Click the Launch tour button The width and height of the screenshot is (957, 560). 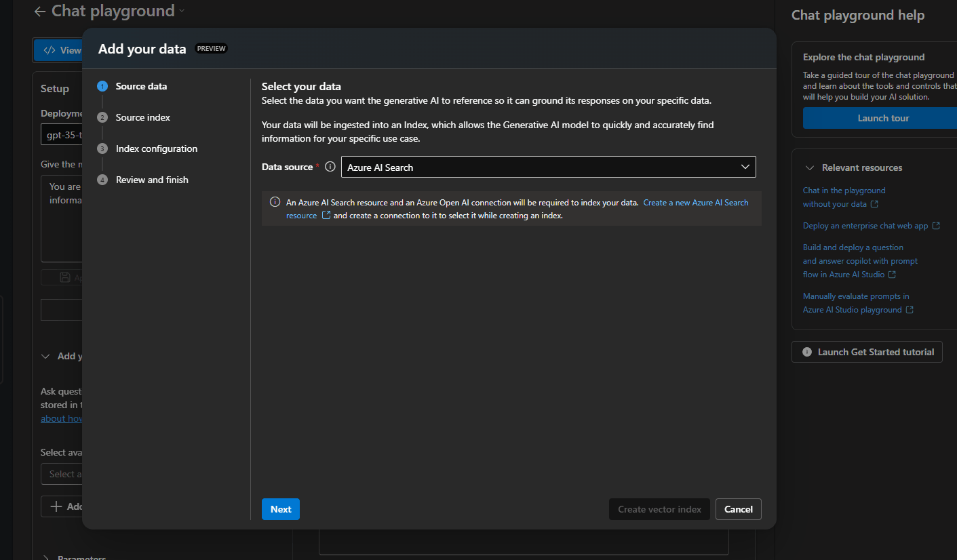[880, 118]
